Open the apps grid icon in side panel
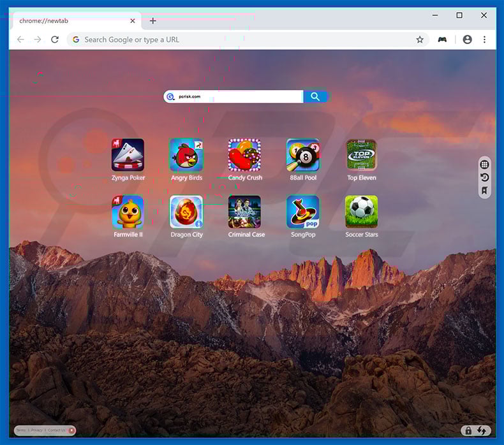 484,164
